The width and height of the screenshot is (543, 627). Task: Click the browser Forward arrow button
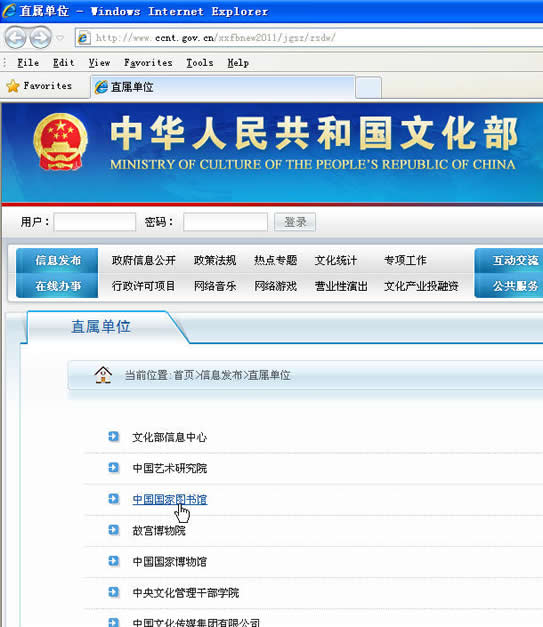click(41, 38)
